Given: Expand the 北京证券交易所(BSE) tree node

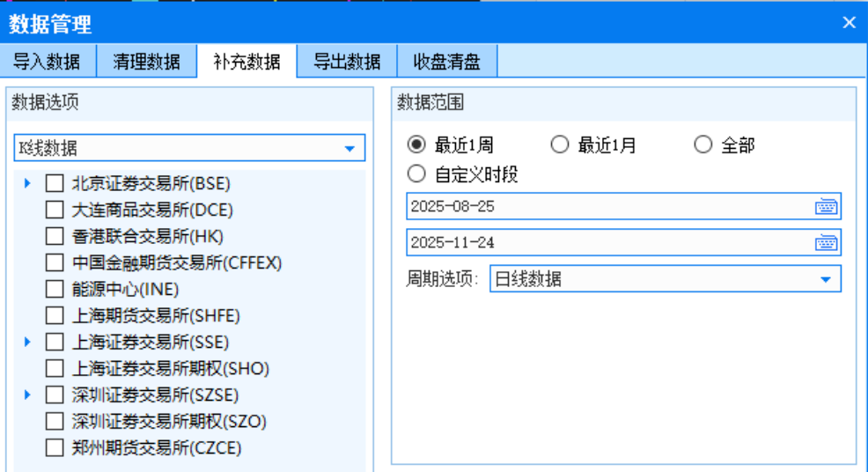Looking at the screenshot, I should pyautogui.click(x=27, y=183).
